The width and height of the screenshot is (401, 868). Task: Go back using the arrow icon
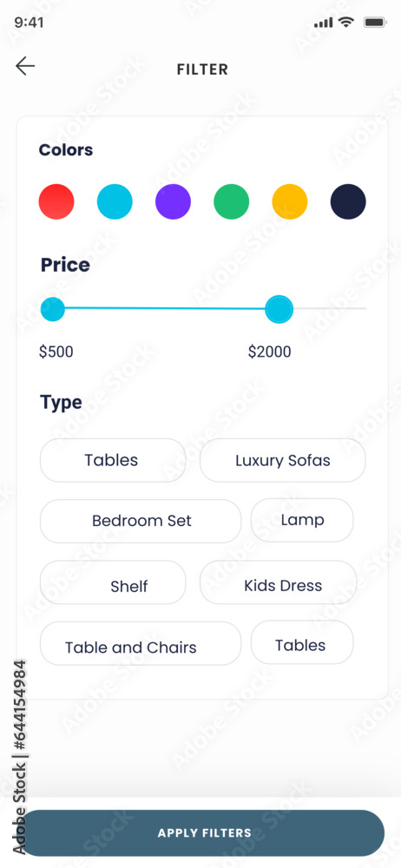click(25, 67)
